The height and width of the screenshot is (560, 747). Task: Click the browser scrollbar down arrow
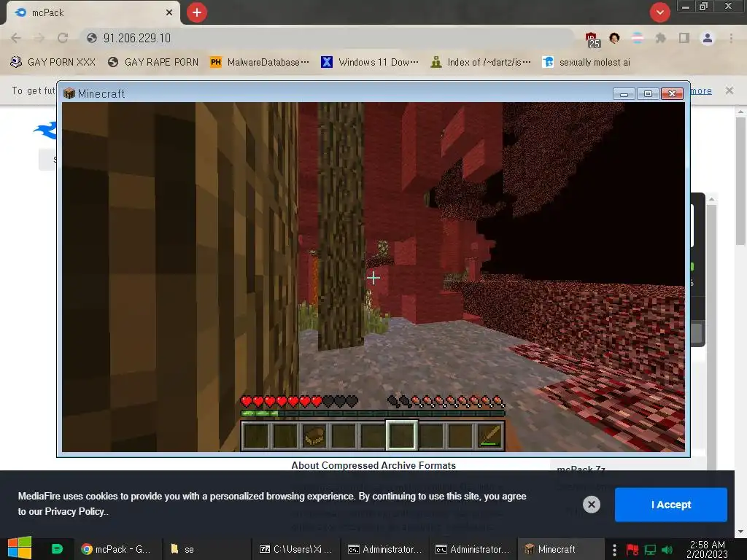coord(740,532)
